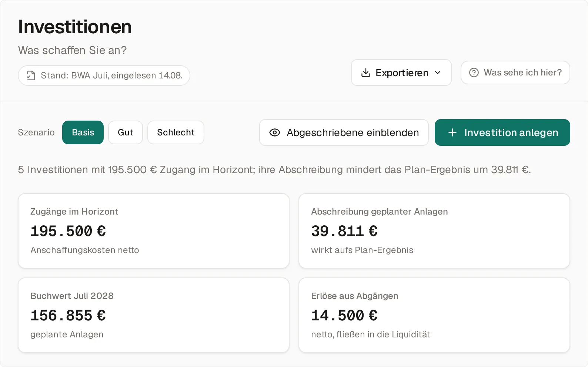Click the 'Was schaffen Sie an?' subtitle
The image size is (588, 367).
pyautogui.click(x=73, y=50)
